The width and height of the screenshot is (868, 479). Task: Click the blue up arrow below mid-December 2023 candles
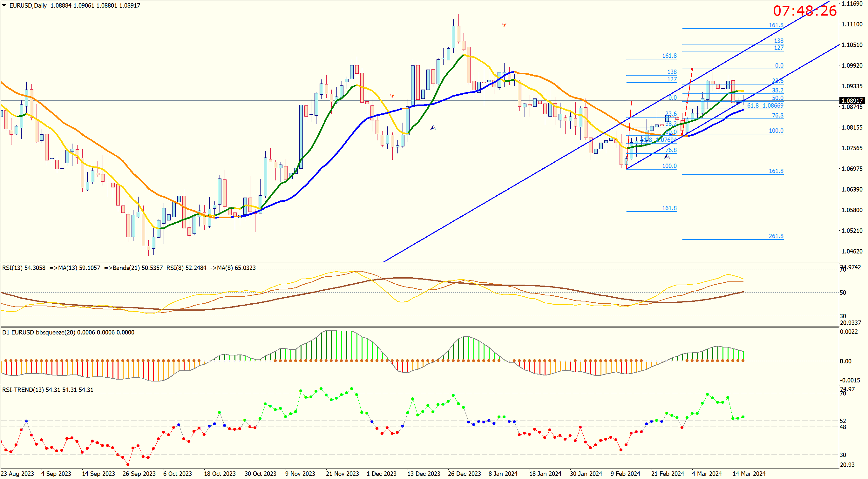tap(433, 128)
